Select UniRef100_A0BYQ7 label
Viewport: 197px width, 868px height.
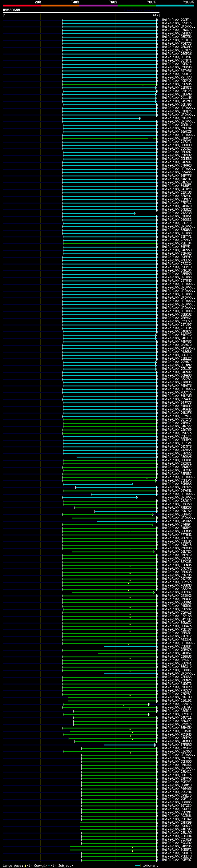(x=176, y=860)
